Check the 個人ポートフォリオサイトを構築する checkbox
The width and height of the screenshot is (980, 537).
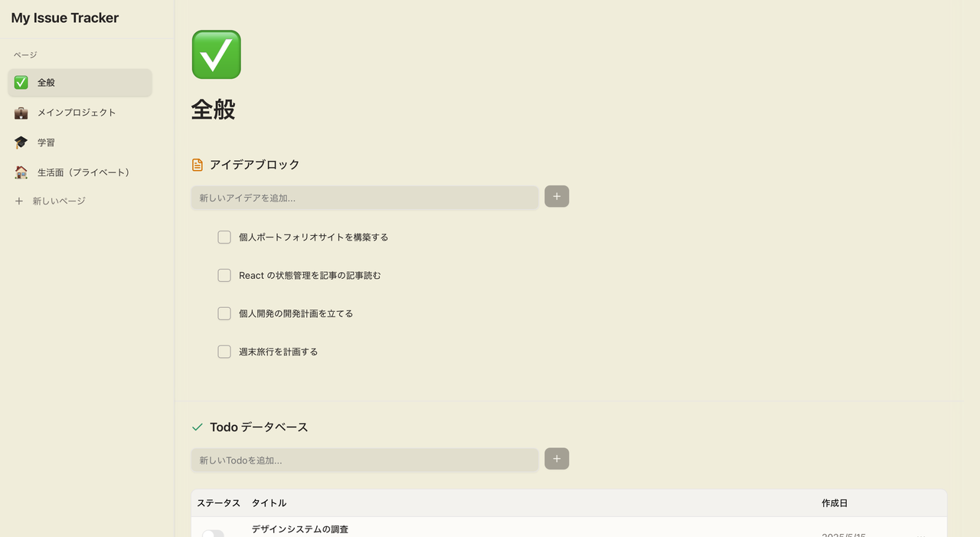(224, 237)
